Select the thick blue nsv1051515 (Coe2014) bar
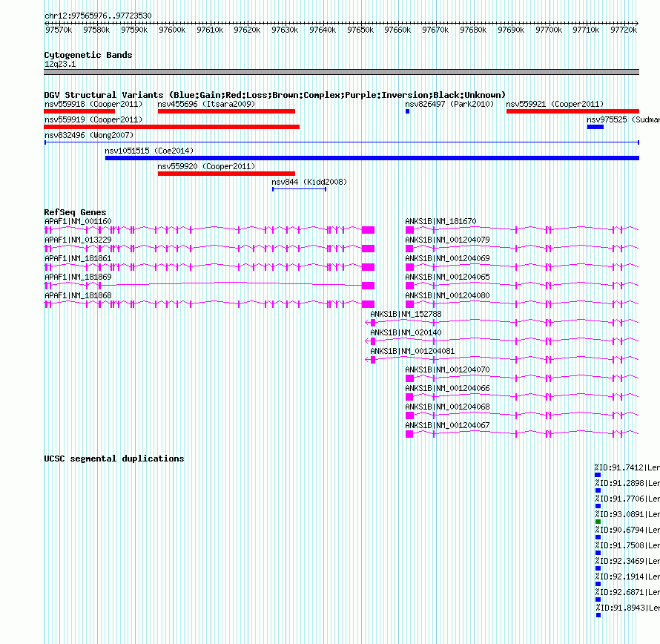This screenshot has width=660, height=644. [372, 158]
